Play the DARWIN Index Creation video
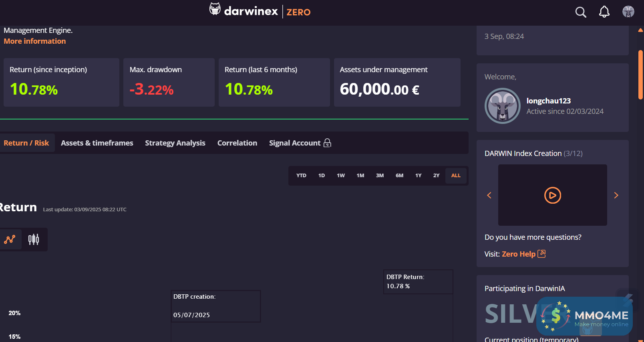Image resolution: width=644 pixels, height=342 pixels. (x=553, y=195)
